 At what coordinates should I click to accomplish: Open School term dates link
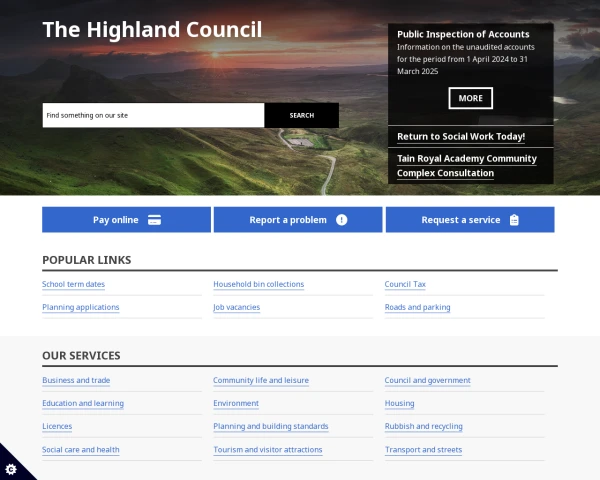click(x=73, y=284)
